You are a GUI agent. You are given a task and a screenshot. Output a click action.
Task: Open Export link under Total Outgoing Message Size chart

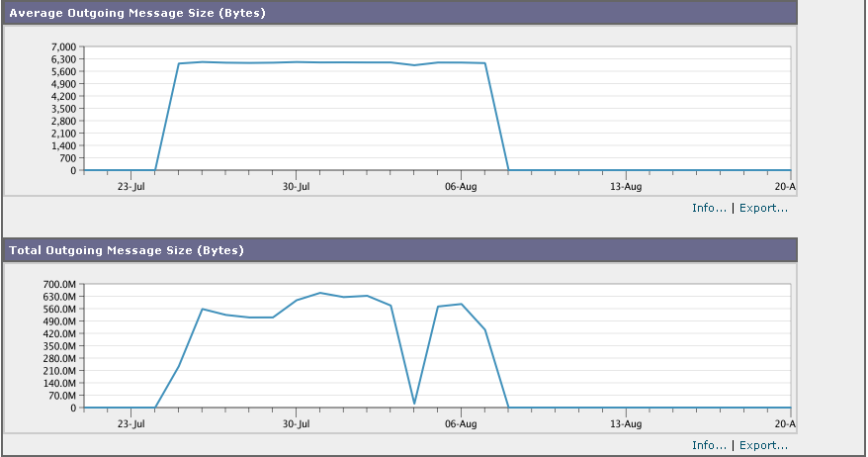pos(763,445)
